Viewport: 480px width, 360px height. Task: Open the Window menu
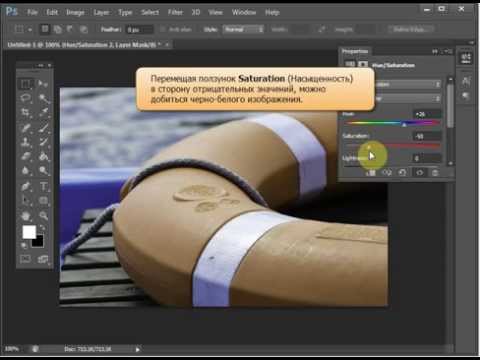click(244, 12)
